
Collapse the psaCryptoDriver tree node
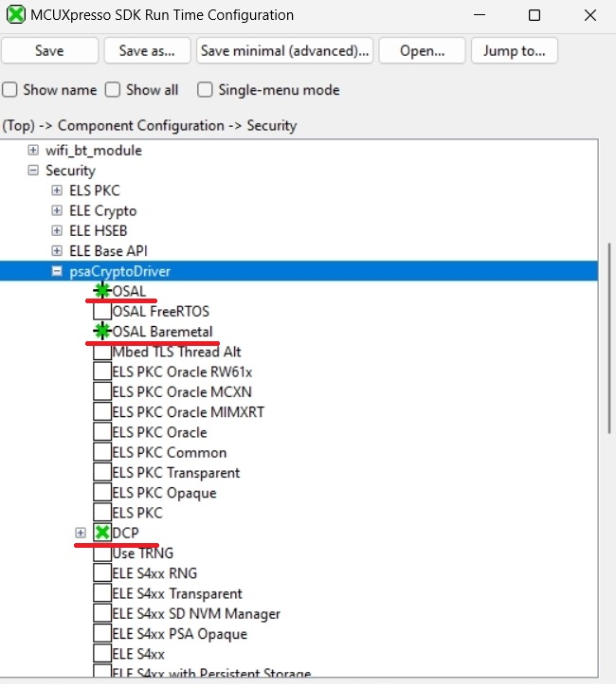point(57,271)
